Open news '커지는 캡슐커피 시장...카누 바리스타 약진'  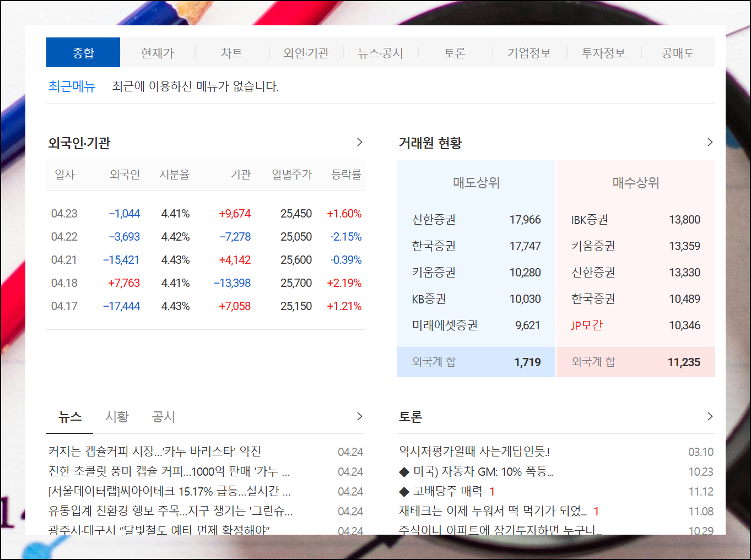tap(155, 452)
